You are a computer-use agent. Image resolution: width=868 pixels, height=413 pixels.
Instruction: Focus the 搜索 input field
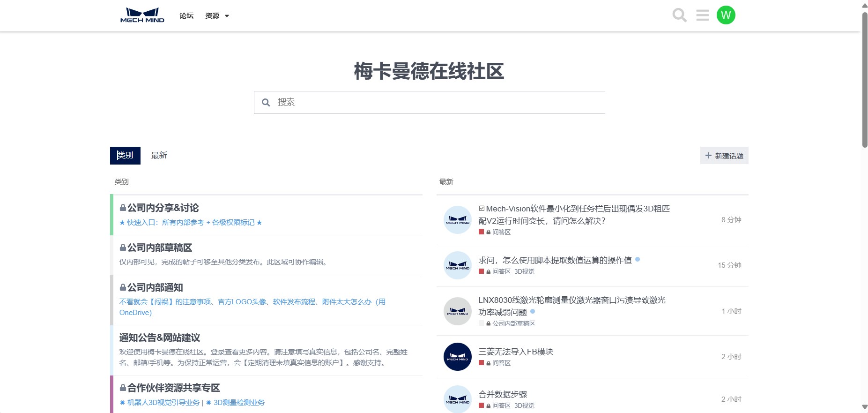436,102
